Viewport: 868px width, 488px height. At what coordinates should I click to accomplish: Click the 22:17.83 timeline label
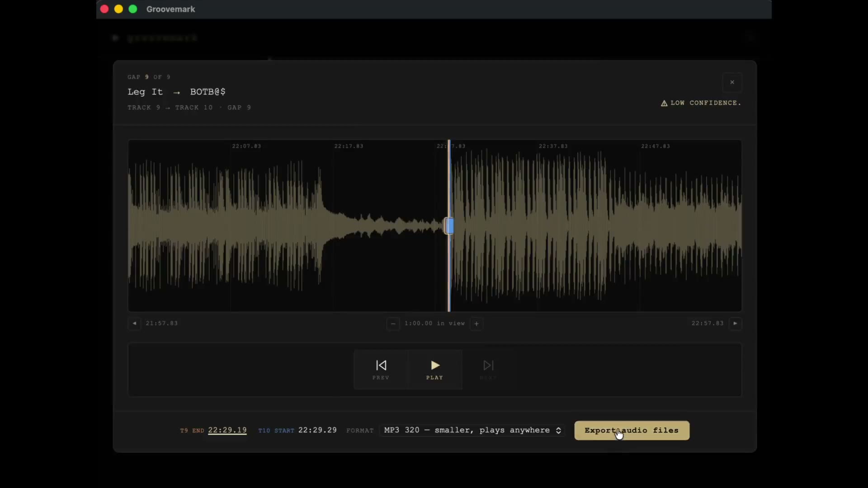click(349, 146)
